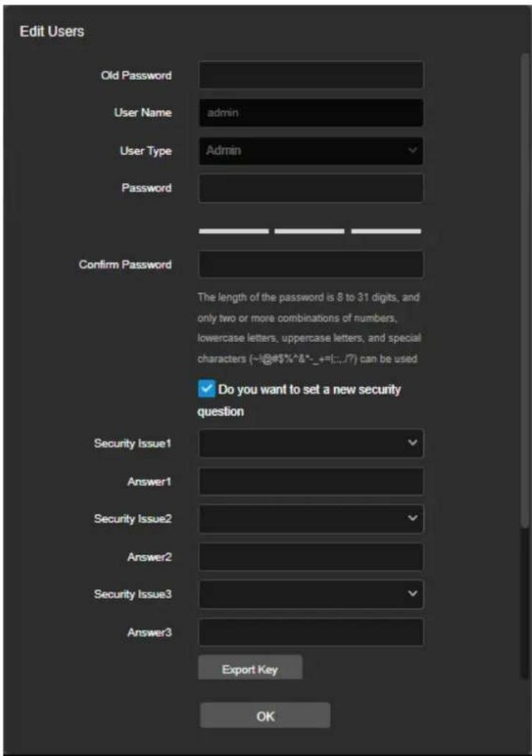Click the 'Edit Users' dialog title
Viewport: 532px width, 756px height.
pyautogui.click(x=52, y=32)
